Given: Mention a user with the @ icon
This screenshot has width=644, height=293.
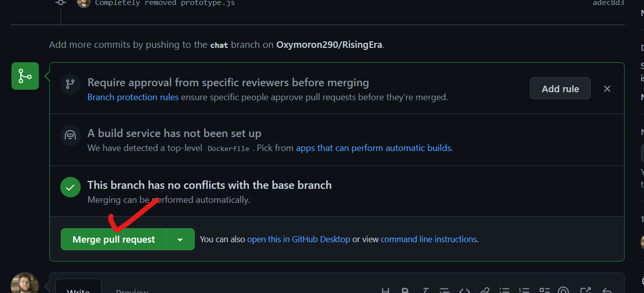Looking at the screenshot, I should click(x=563, y=291).
